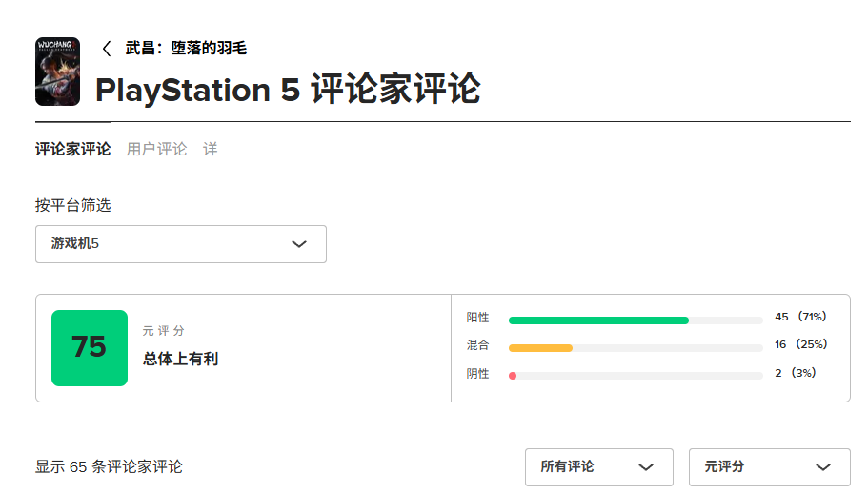Click the chevron in the 游戏机5 selector
This screenshot has height=495, width=868.
[299, 244]
